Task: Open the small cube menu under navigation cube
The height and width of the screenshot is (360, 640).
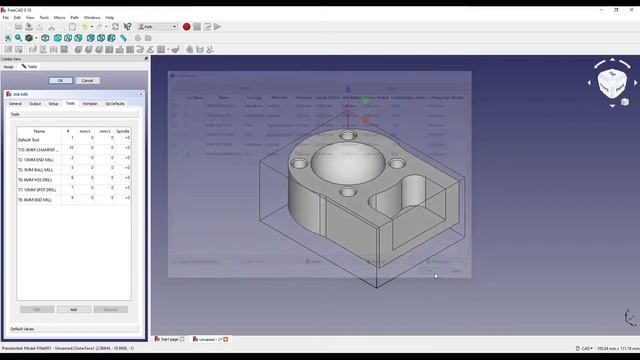Action: point(625,102)
